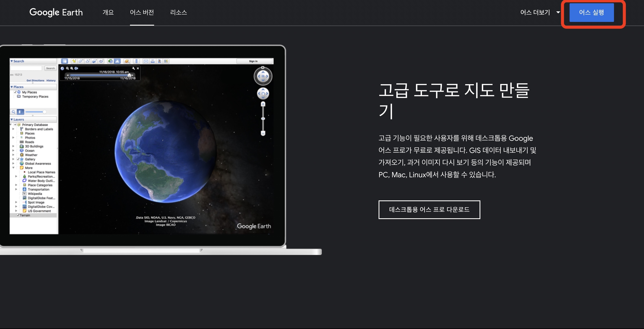This screenshot has width=644, height=329.
Task: Expand the Ocean layer tree item
Action: (x=13, y=151)
